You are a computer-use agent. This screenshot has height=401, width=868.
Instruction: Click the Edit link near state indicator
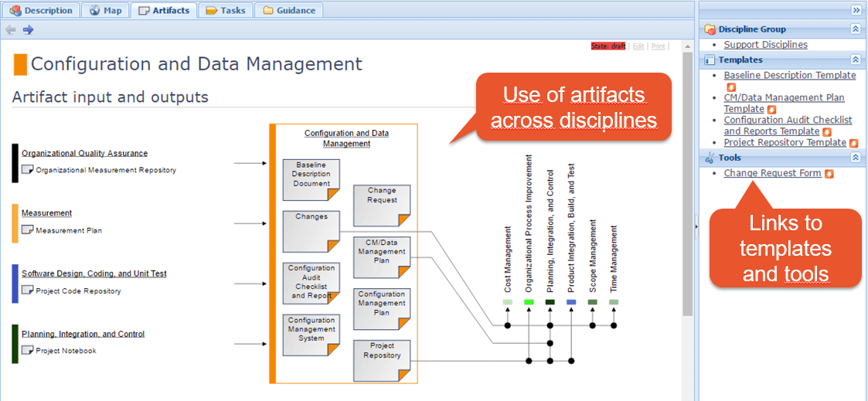[638, 46]
